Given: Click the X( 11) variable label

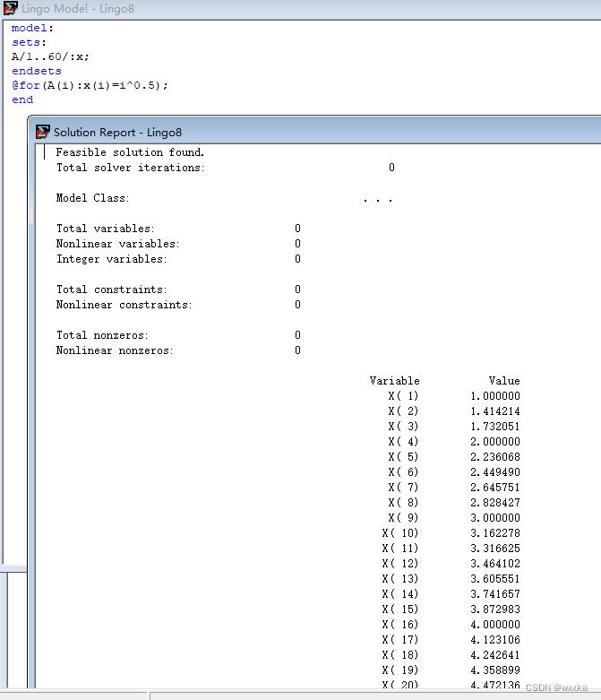Looking at the screenshot, I should pyautogui.click(x=399, y=549).
